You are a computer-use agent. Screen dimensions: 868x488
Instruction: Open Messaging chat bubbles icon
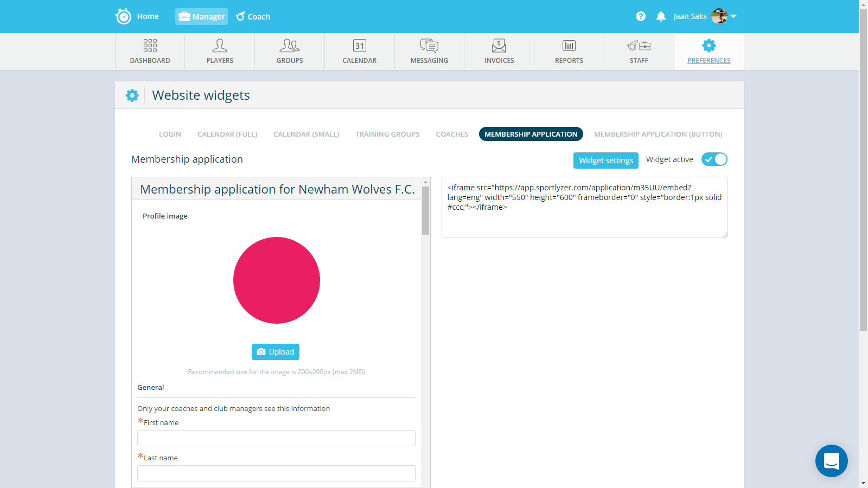point(429,46)
